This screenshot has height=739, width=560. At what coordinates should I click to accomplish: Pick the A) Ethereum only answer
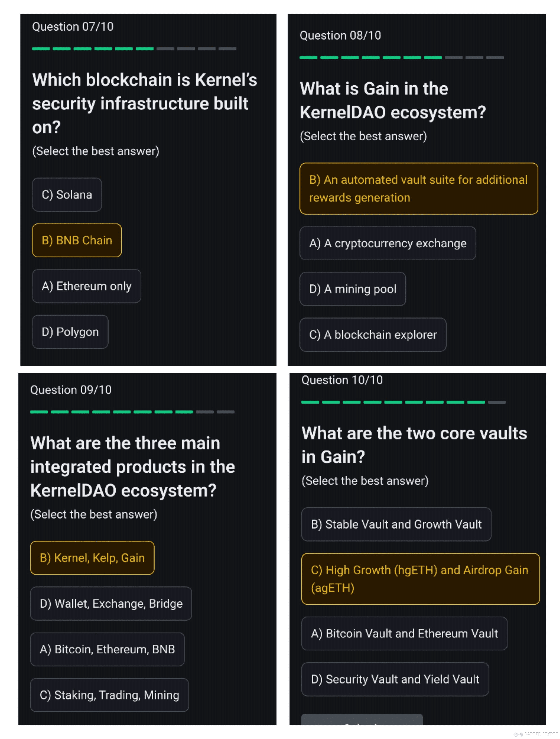[x=87, y=286]
